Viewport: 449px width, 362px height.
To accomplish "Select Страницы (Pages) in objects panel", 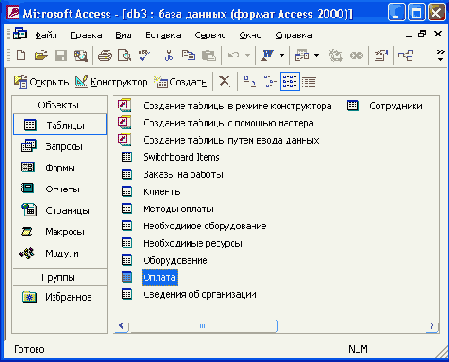I will 55,210.
